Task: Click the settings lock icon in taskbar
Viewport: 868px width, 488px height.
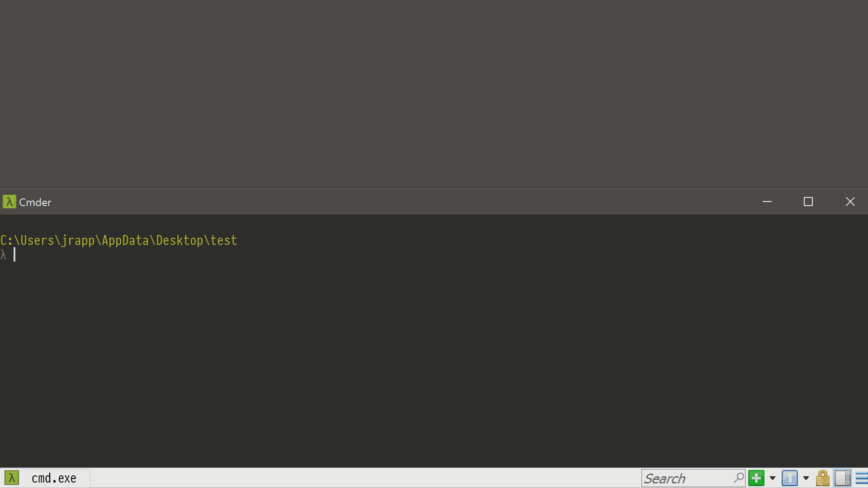Action: point(823,479)
